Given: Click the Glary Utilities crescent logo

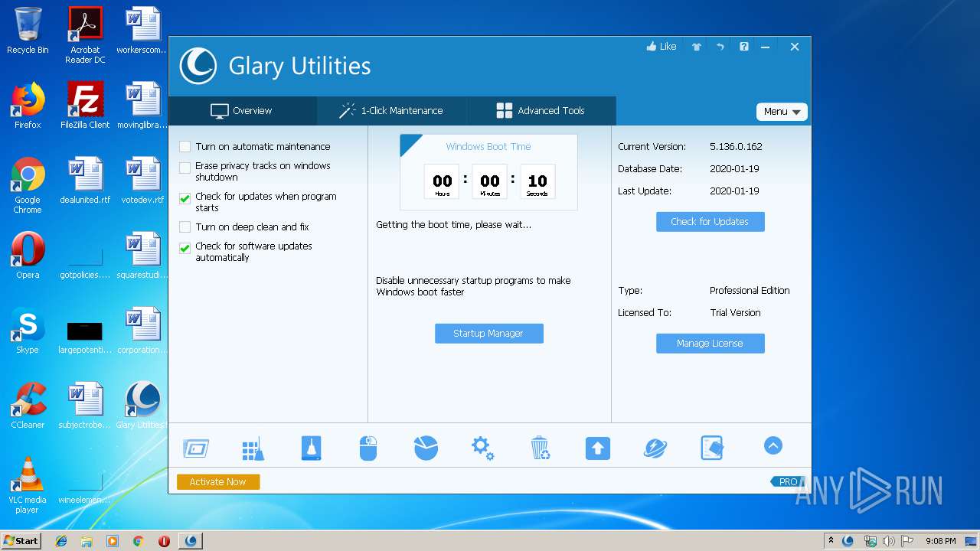Looking at the screenshot, I should (198, 66).
